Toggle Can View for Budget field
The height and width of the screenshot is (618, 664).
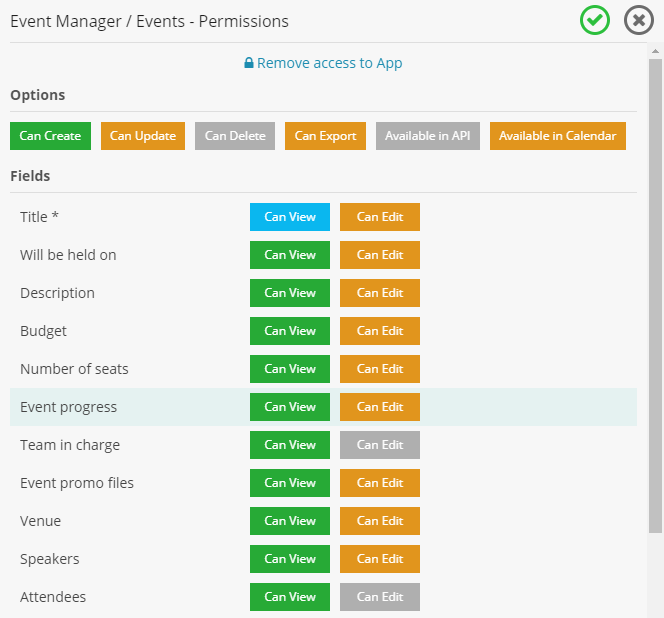coord(289,331)
